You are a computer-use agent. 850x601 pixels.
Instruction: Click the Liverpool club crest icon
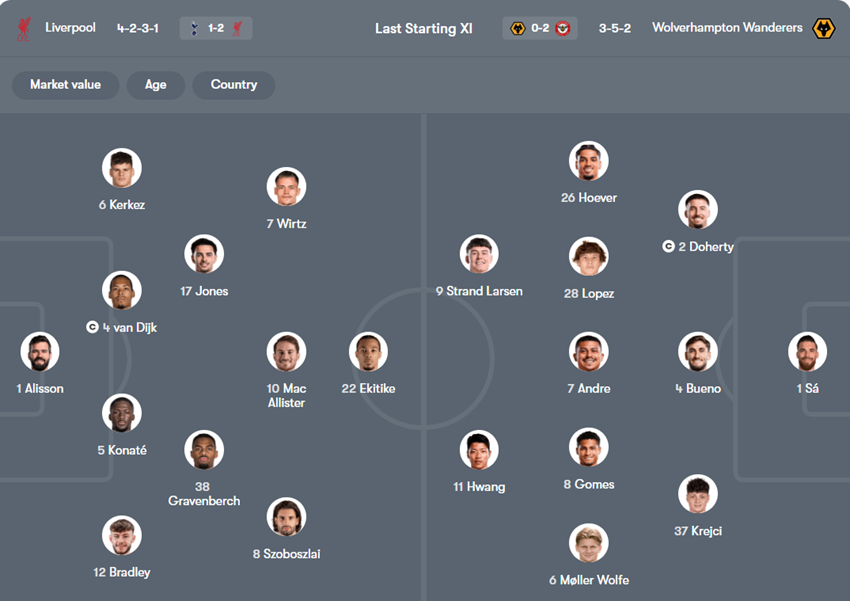pyautogui.click(x=24, y=28)
